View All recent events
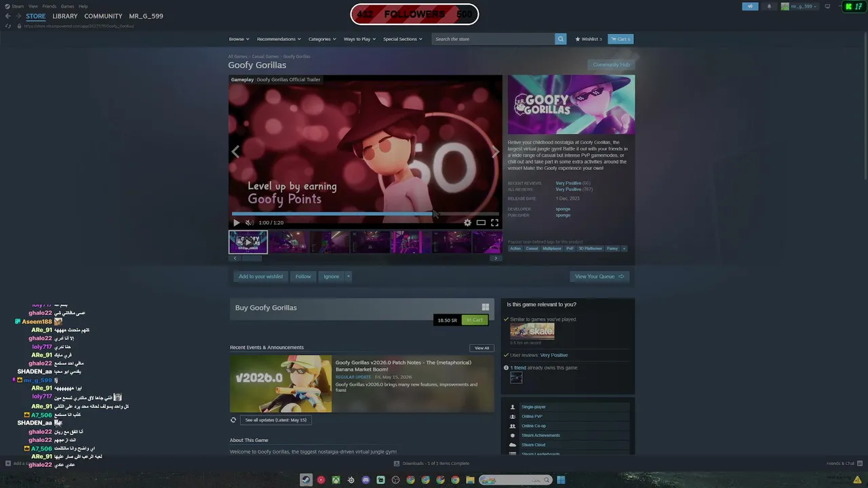 click(481, 348)
